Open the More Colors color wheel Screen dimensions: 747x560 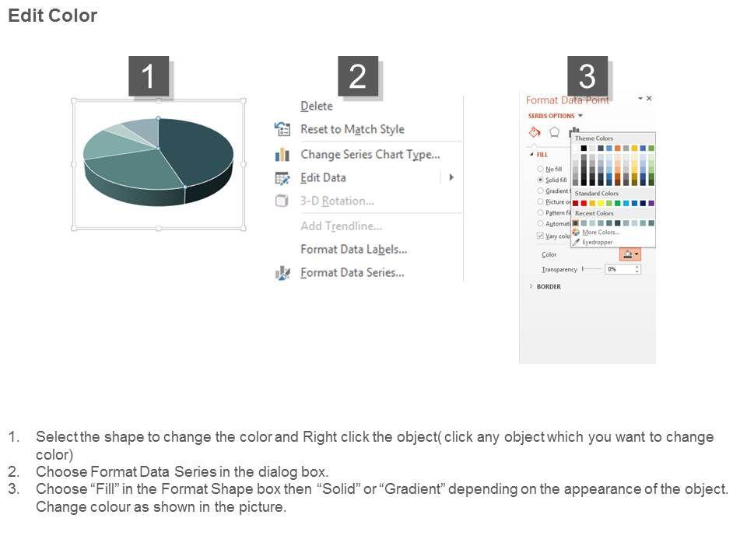click(576, 232)
